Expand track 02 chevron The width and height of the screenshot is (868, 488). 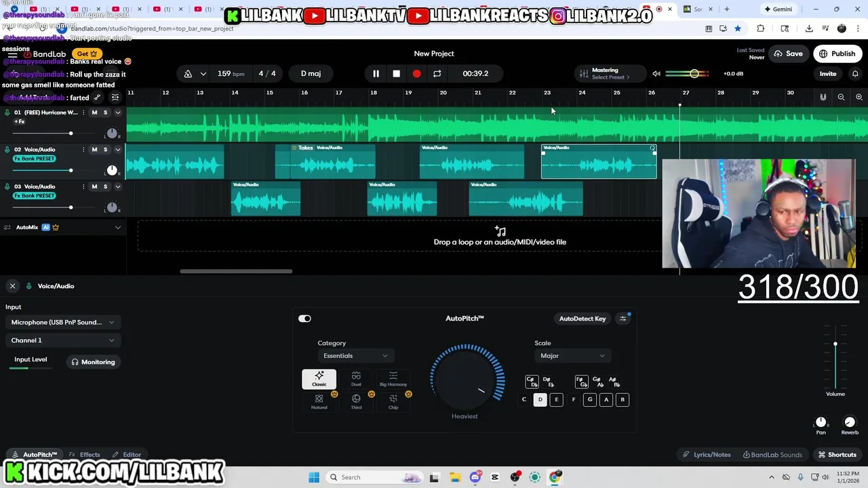tap(117, 150)
